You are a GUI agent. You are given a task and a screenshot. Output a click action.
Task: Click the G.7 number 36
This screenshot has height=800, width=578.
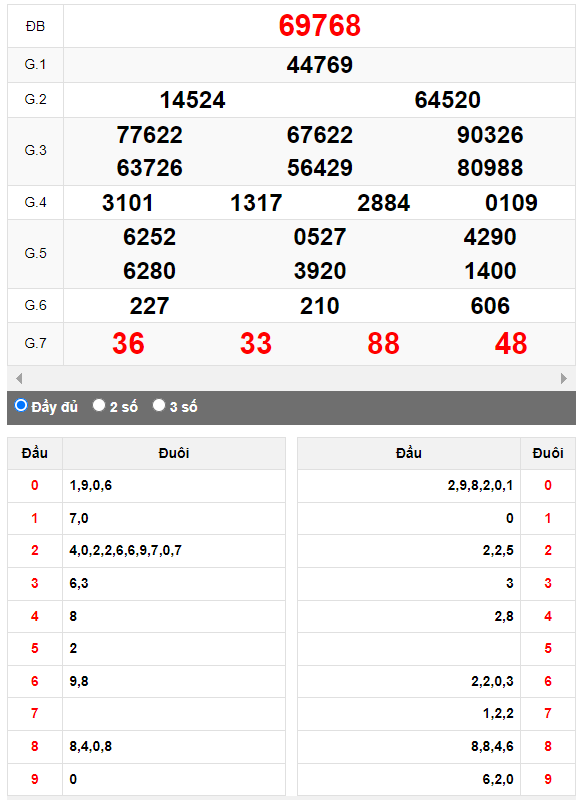coord(129,343)
